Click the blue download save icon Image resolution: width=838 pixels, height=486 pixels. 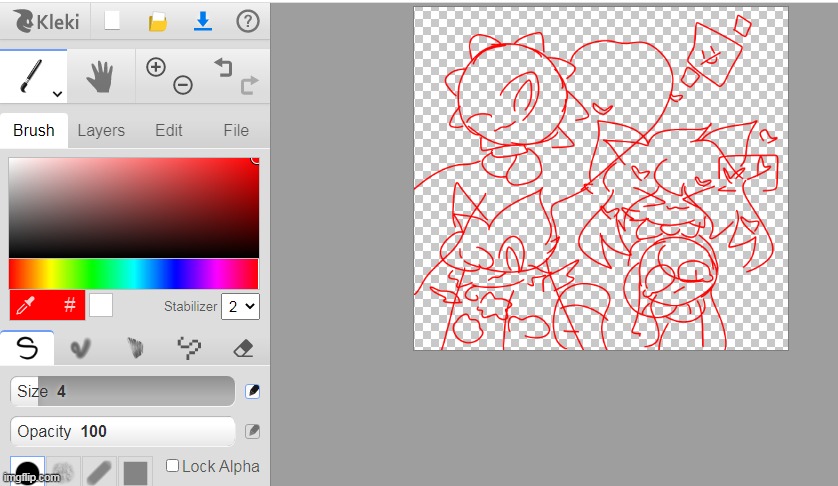(x=203, y=21)
